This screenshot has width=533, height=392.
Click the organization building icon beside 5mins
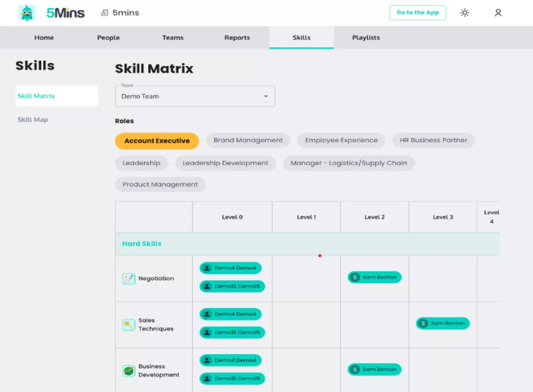[105, 13]
